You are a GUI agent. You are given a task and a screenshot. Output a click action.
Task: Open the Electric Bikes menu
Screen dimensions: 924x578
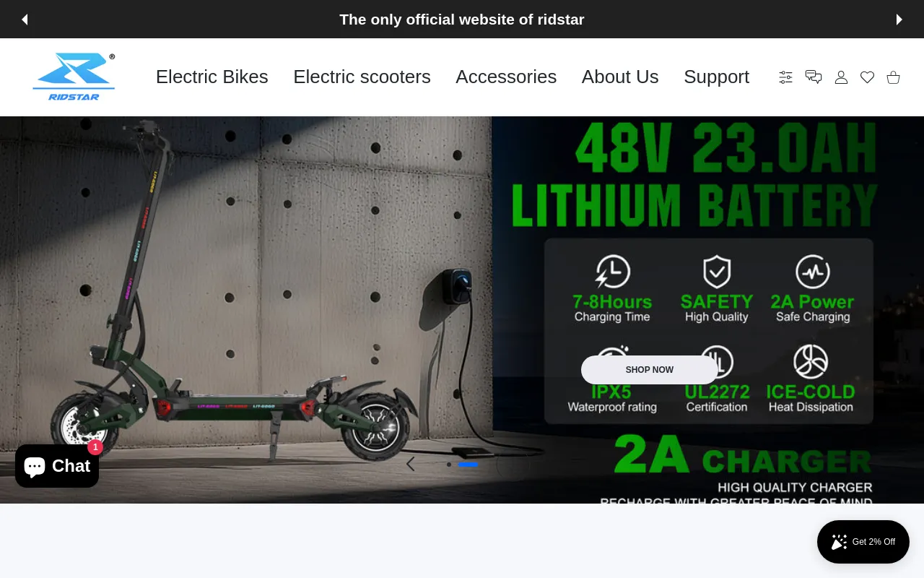[x=212, y=77]
